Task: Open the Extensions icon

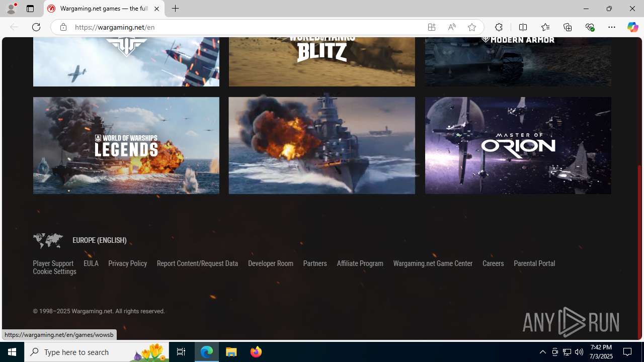Action: (x=499, y=27)
